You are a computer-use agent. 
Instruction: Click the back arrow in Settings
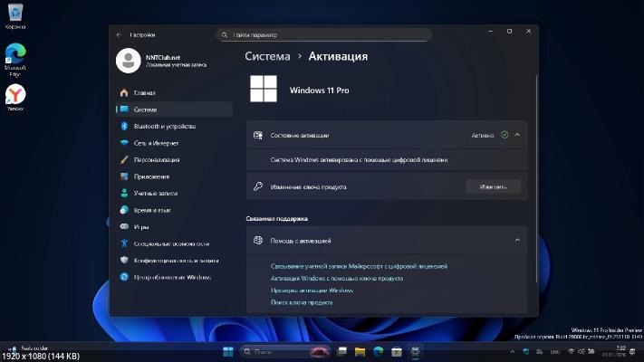coord(120,34)
